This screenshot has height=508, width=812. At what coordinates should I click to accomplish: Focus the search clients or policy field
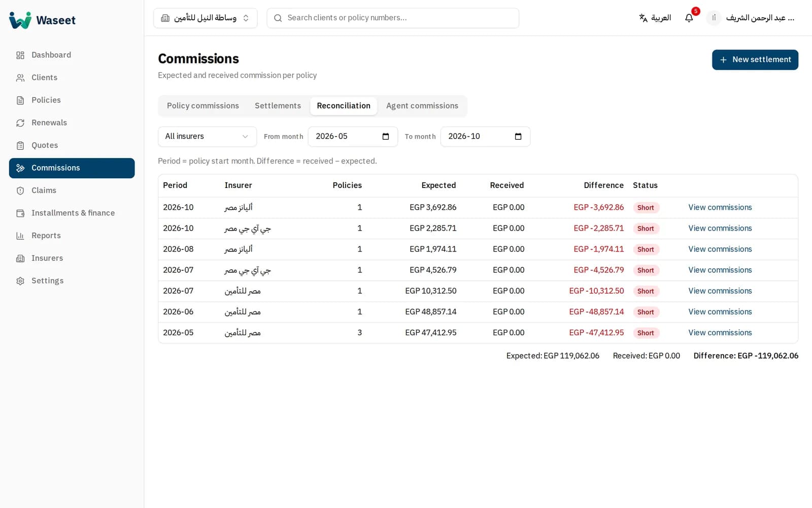(x=393, y=18)
